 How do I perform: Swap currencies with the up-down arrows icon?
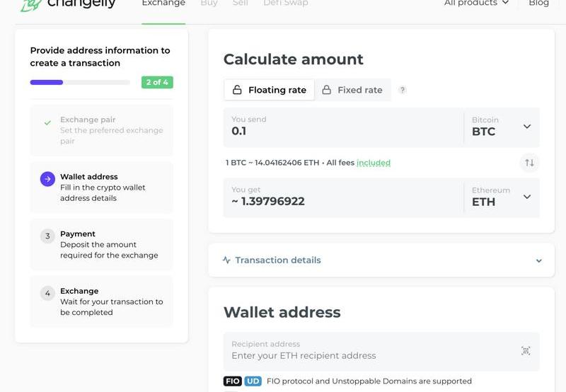[x=529, y=163]
